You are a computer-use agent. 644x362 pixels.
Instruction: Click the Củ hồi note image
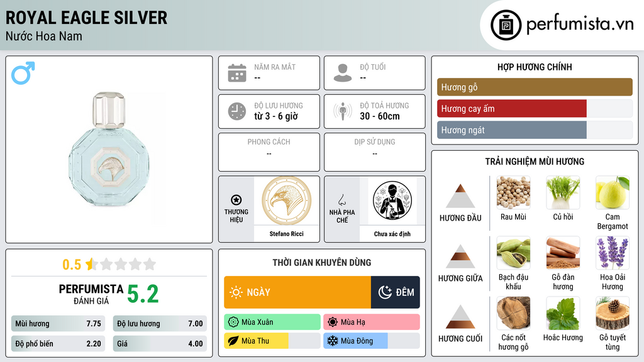563,192
